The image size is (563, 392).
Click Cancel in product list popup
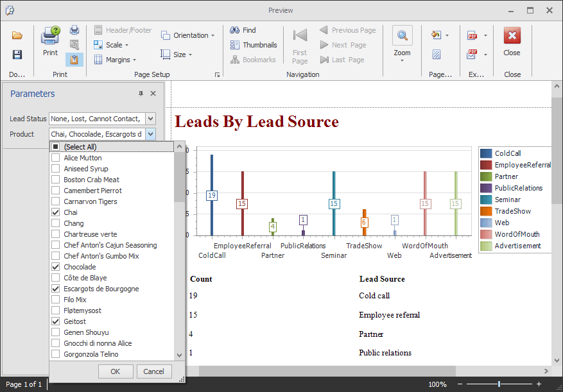153,371
